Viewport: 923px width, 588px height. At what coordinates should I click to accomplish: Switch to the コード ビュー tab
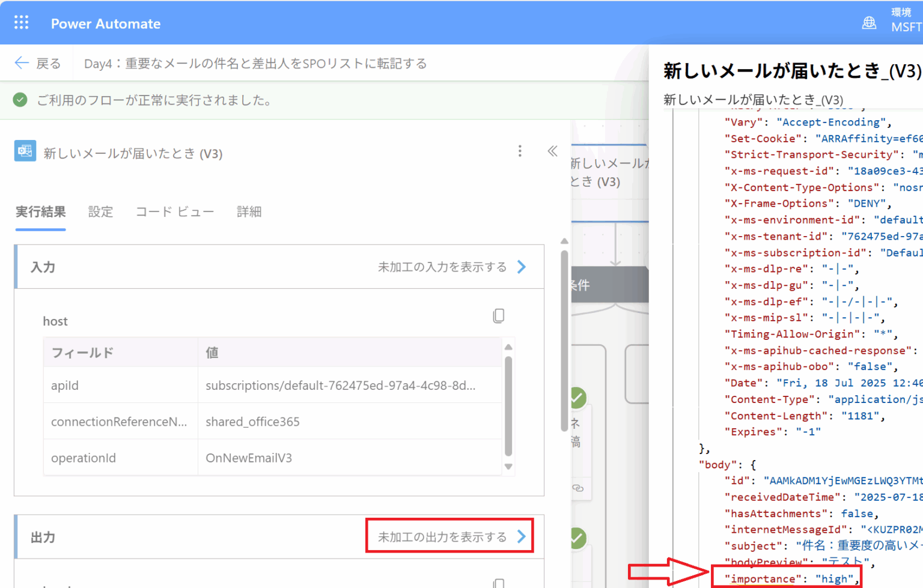click(x=174, y=211)
